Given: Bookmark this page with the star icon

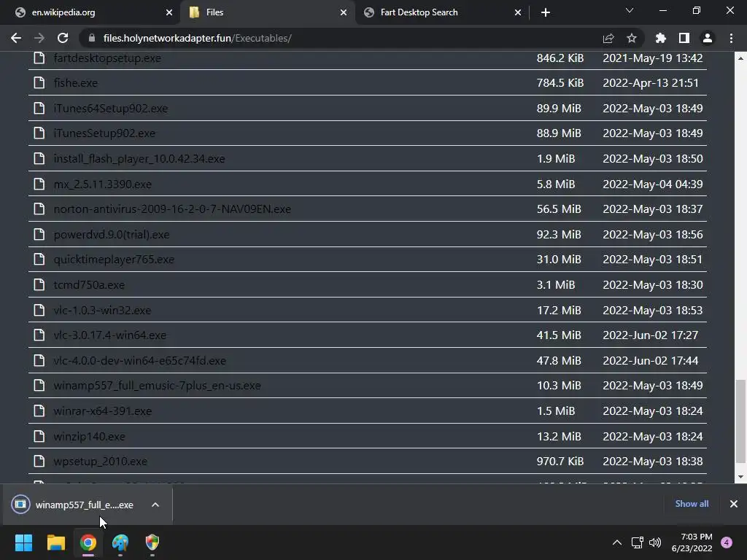Looking at the screenshot, I should click(631, 38).
